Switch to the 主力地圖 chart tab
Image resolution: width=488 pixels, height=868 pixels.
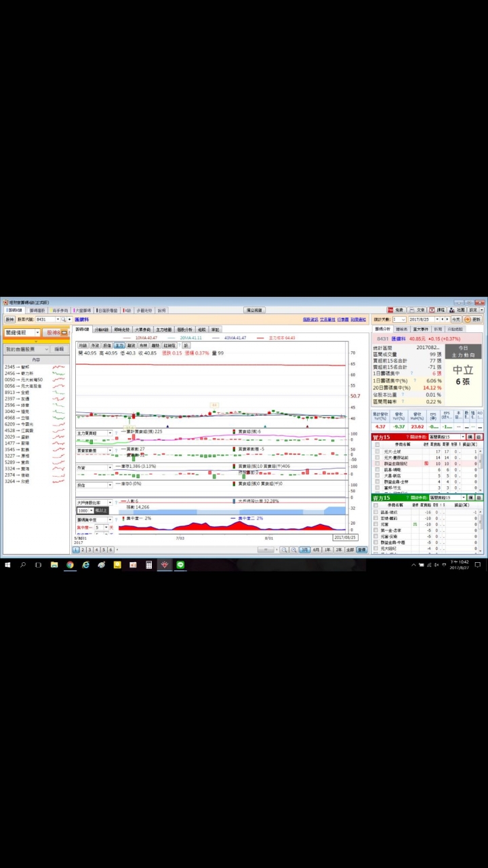[163, 329]
